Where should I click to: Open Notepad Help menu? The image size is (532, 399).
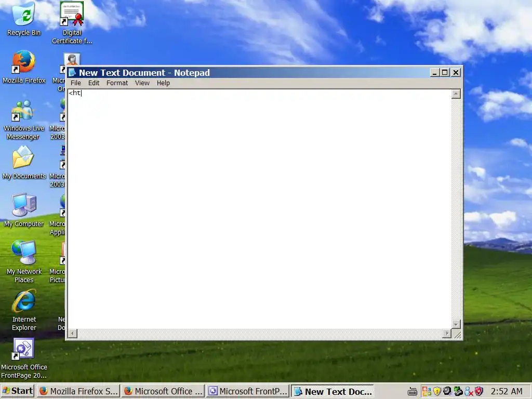tap(163, 83)
